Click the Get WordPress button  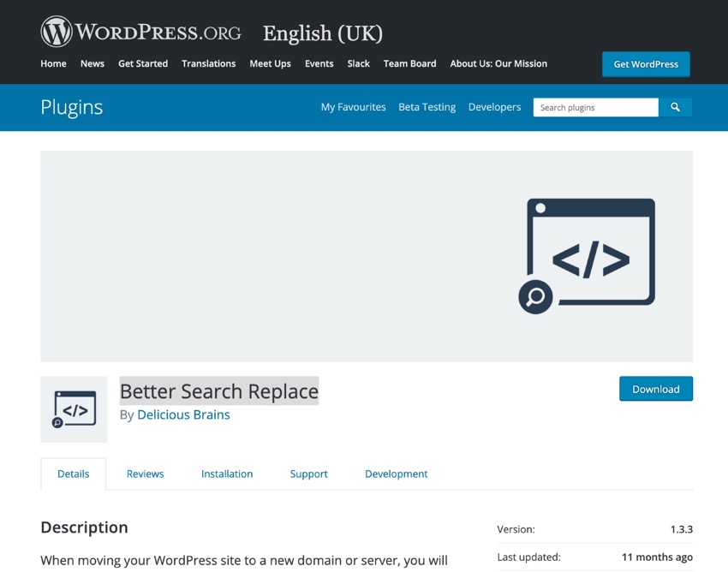pos(646,64)
